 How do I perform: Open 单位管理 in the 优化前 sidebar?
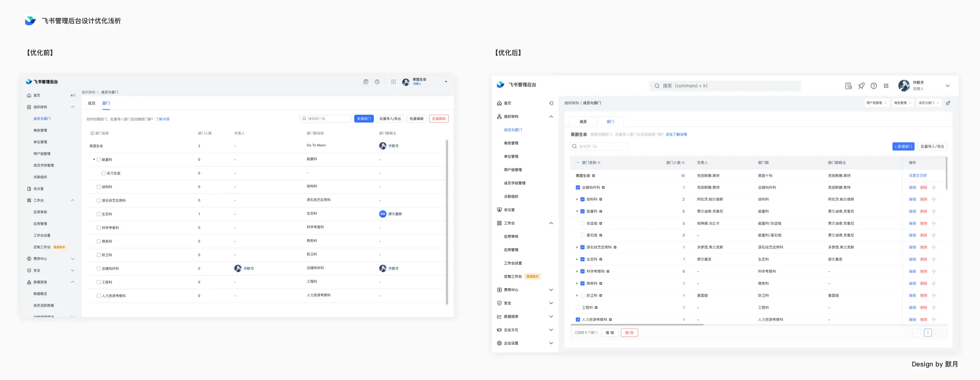(40, 142)
